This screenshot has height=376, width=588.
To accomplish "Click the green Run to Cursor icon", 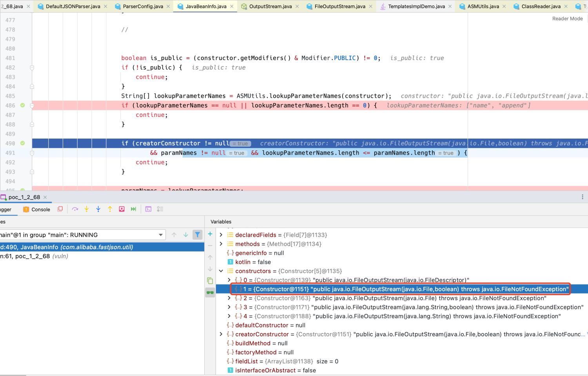I will click(134, 209).
